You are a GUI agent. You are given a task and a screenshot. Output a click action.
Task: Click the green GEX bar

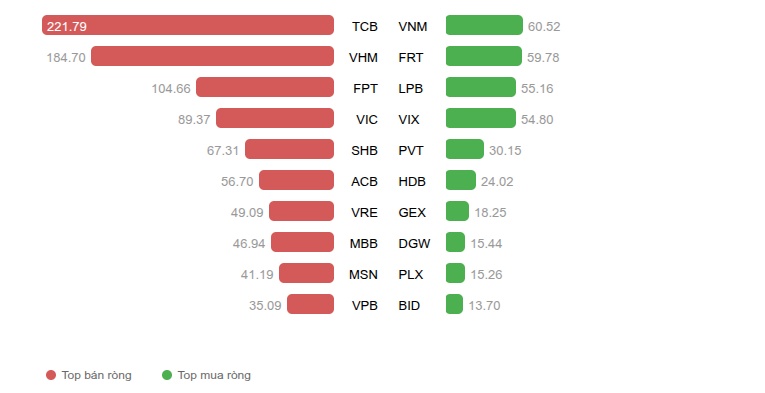pyautogui.click(x=458, y=211)
